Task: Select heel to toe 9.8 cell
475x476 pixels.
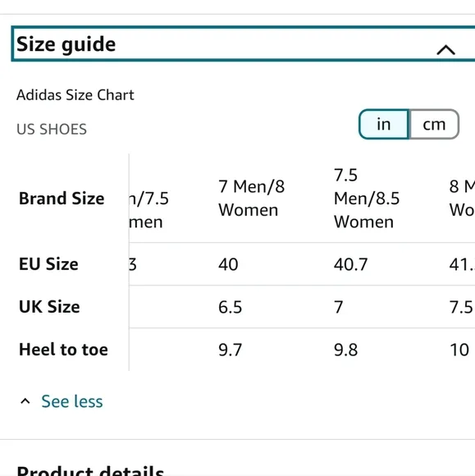Action: [x=345, y=350]
